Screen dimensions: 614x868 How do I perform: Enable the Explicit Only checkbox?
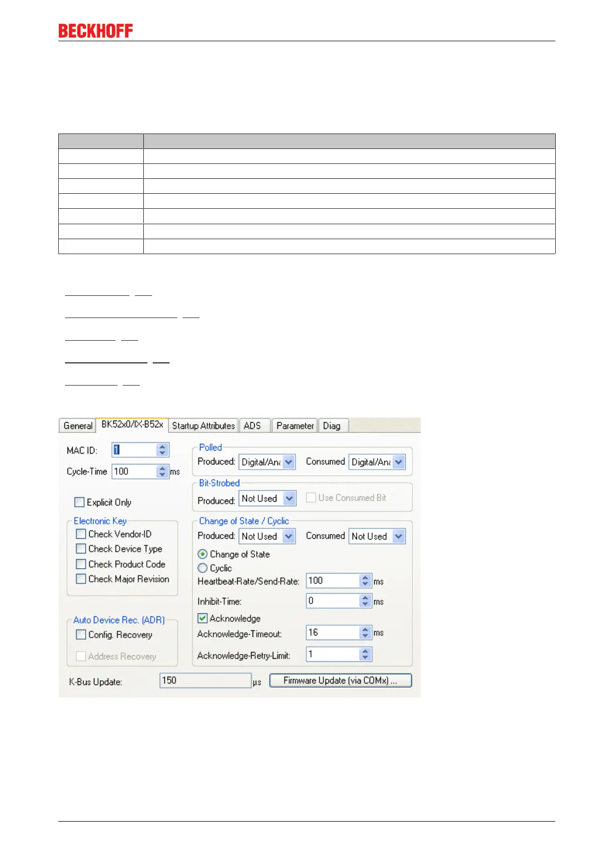pos(79,502)
